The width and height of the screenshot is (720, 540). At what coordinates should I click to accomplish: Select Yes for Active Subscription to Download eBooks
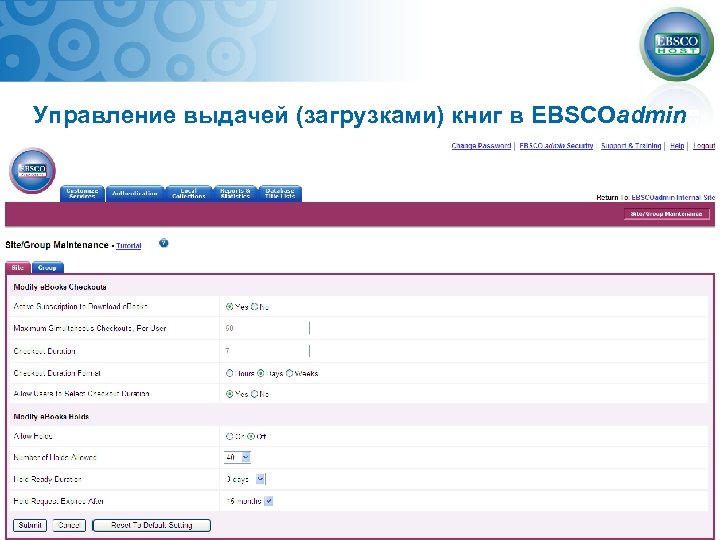(x=229, y=307)
